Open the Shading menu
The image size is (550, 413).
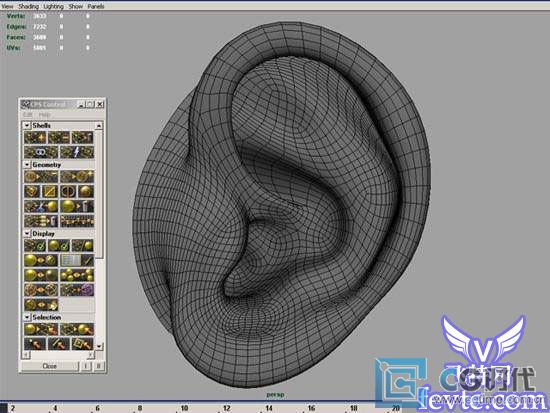tap(28, 6)
